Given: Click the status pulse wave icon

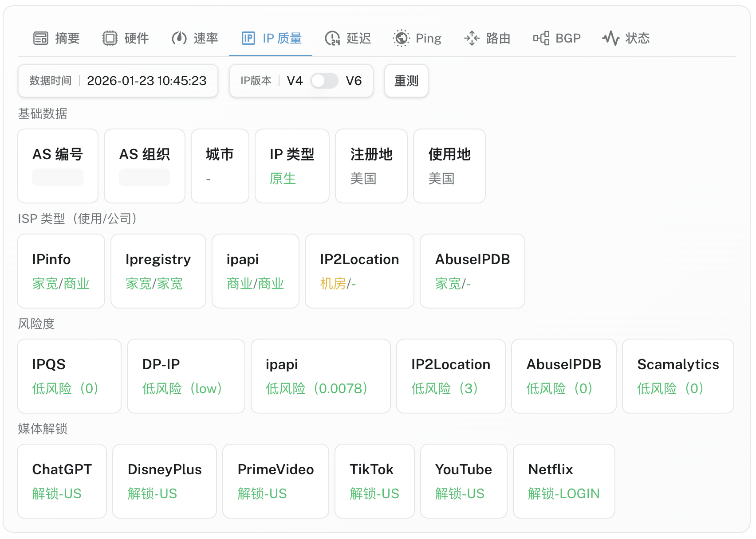Looking at the screenshot, I should click(x=611, y=38).
